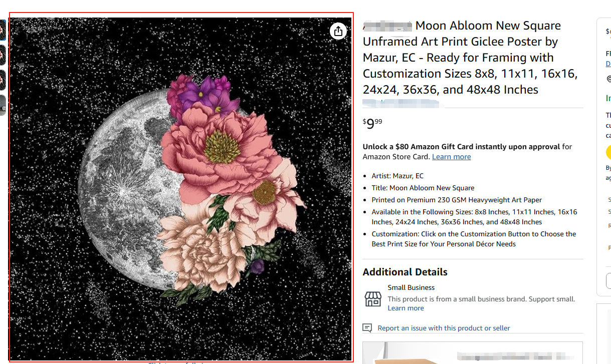Click the report issue speech bubble icon

(367, 328)
